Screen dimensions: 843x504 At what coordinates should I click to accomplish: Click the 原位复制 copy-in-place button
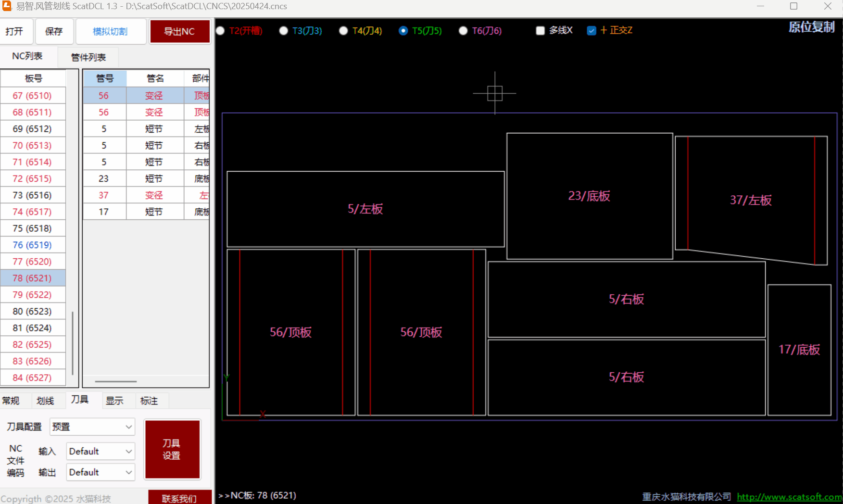[x=811, y=27]
